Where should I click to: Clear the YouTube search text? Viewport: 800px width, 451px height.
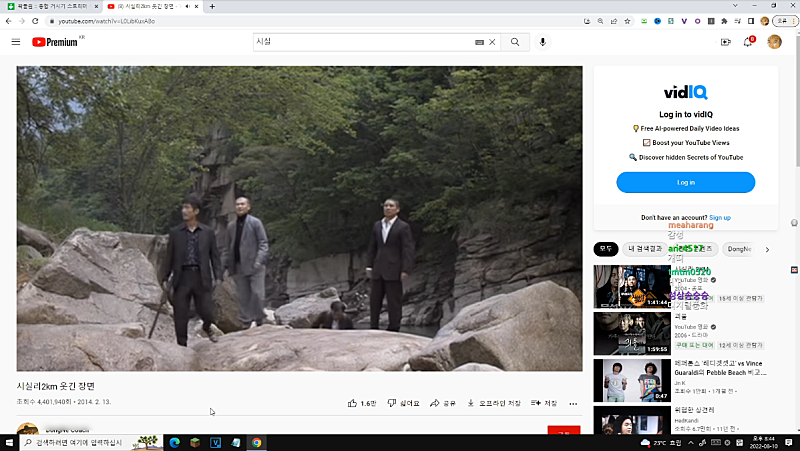[492, 42]
